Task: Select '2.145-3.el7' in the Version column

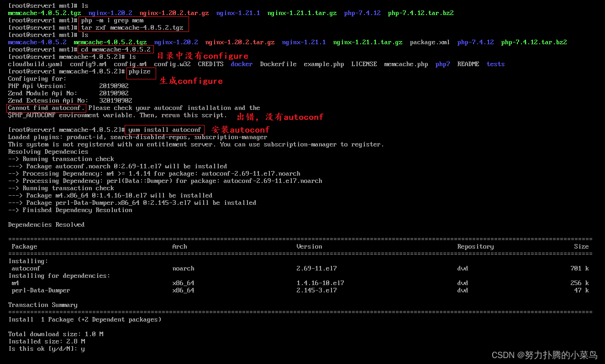Action: (316, 291)
